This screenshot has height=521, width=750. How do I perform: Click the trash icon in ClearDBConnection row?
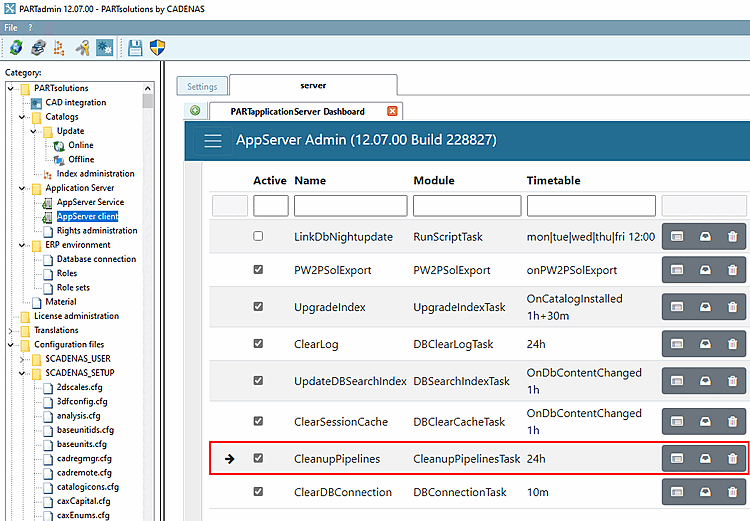tap(732, 492)
